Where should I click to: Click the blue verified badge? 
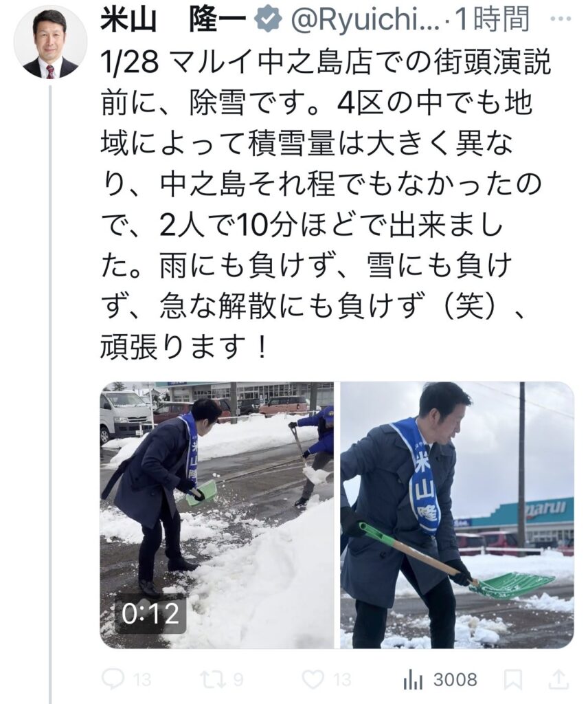[x=268, y=19]
